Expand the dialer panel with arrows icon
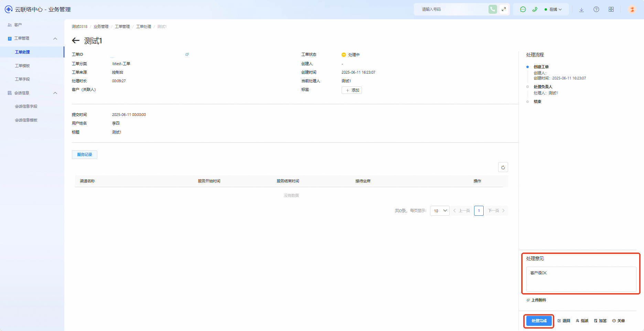Viewport: 644px width, 331px height. click(x=504, y=9)
